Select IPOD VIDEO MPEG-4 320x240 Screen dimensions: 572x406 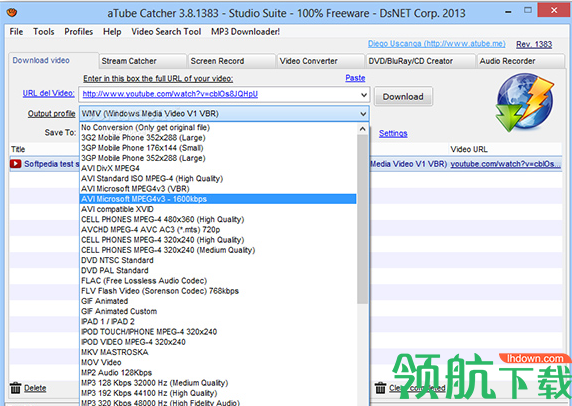218,342
